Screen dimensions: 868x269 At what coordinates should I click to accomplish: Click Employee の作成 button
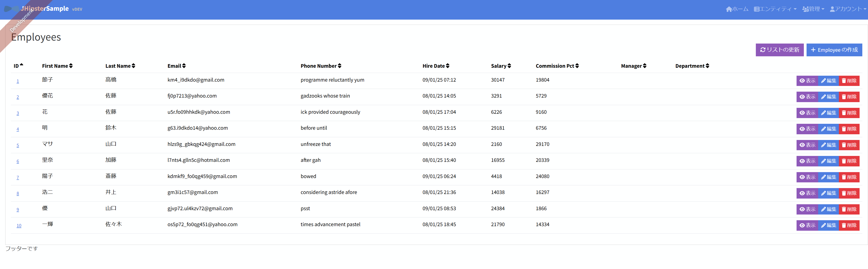(x=834, y=50)
